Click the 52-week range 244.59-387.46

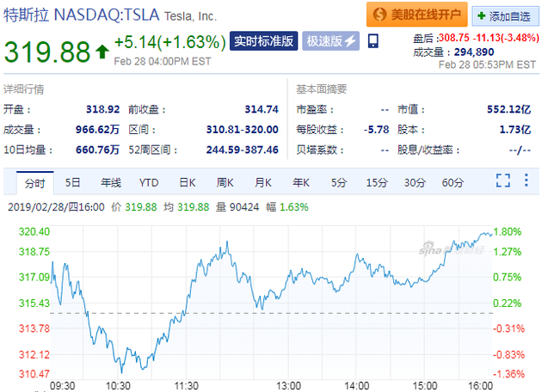[243, 150]
